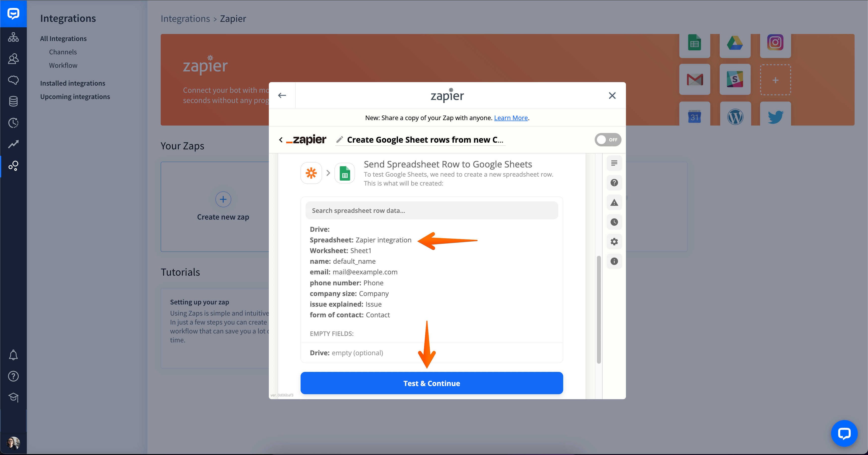This screenshot has height=455, width=868.
Task: Select Channels in the sidebar menu
Action: (x=63, y=52)
